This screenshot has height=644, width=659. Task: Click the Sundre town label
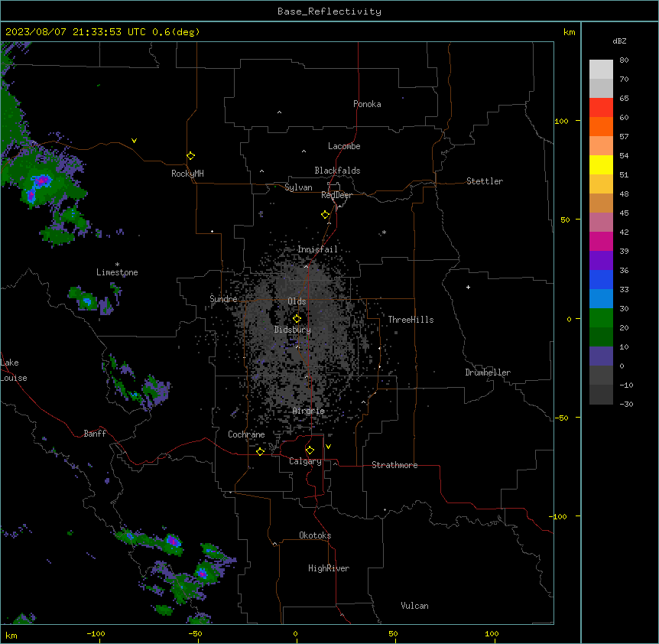(223, 299)
